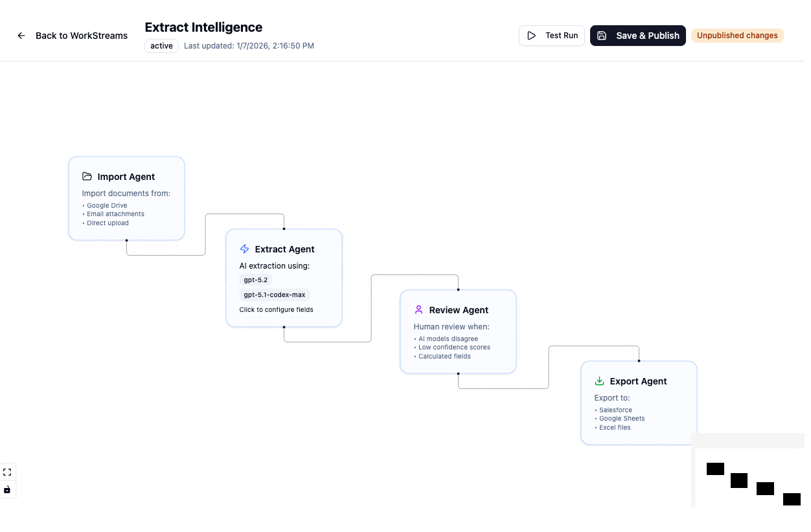The image size is (811, 532).
Task: Click the active status badge
Action: point(161,46)
